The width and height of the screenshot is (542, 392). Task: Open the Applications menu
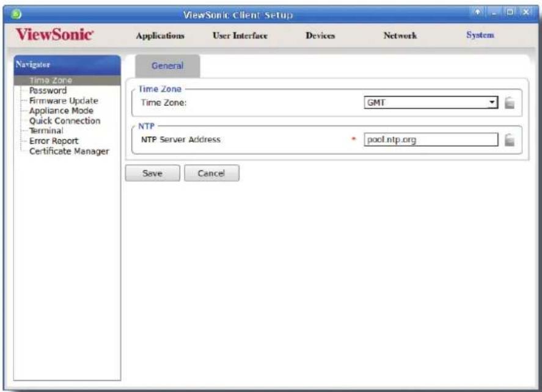click(x=160, y=35)
